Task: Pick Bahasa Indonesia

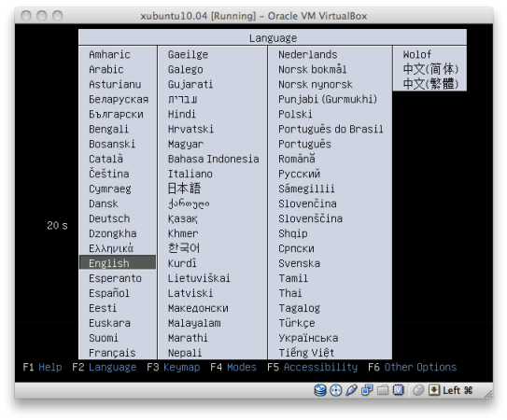Action: [x=213, y=159]
